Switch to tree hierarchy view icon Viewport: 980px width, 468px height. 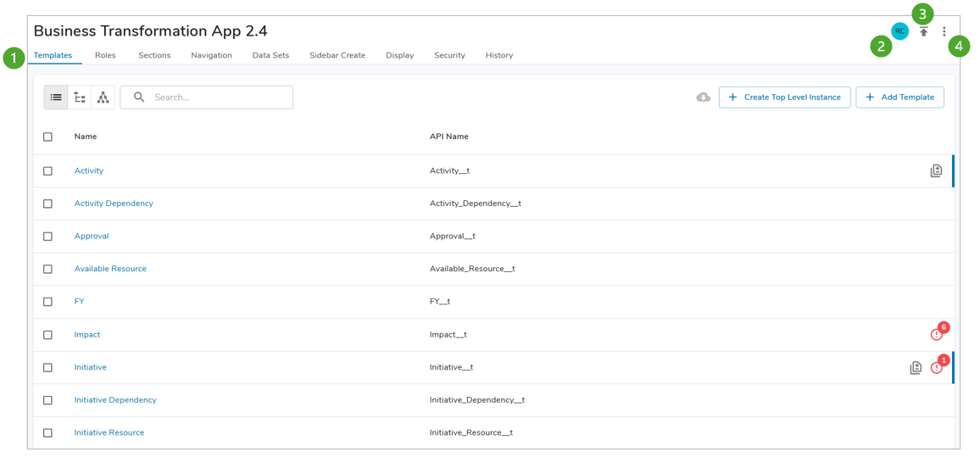click(x=80, y=97)
